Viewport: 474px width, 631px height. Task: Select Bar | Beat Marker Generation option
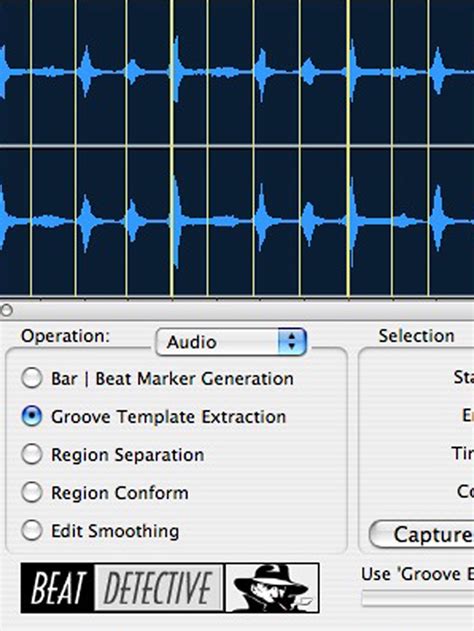click(x=32, y=378)
